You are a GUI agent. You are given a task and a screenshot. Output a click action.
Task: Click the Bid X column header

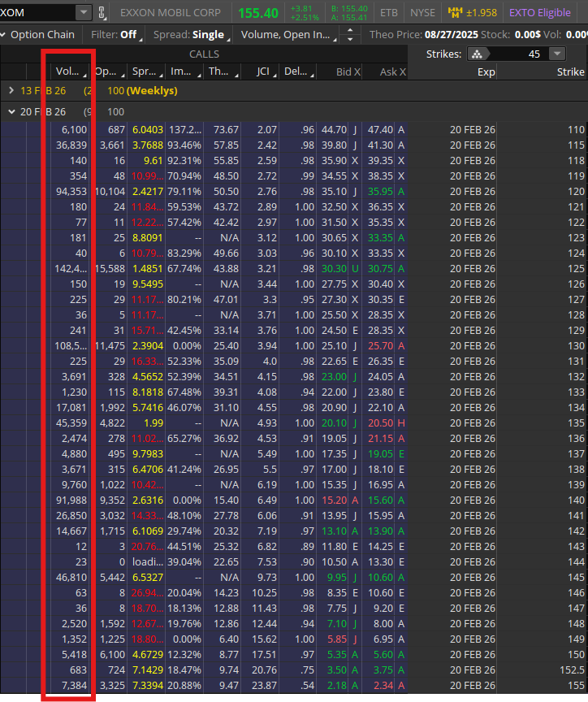point(339,71)
